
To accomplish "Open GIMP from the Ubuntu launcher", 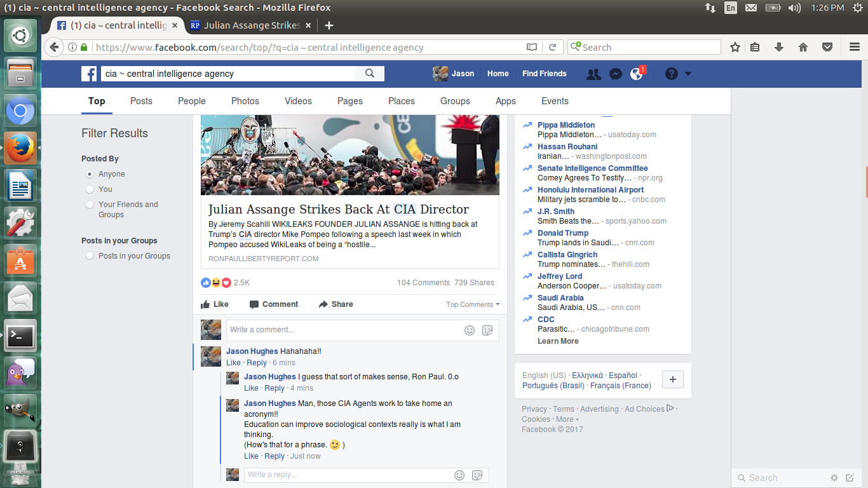I will [x=20, y=410].
